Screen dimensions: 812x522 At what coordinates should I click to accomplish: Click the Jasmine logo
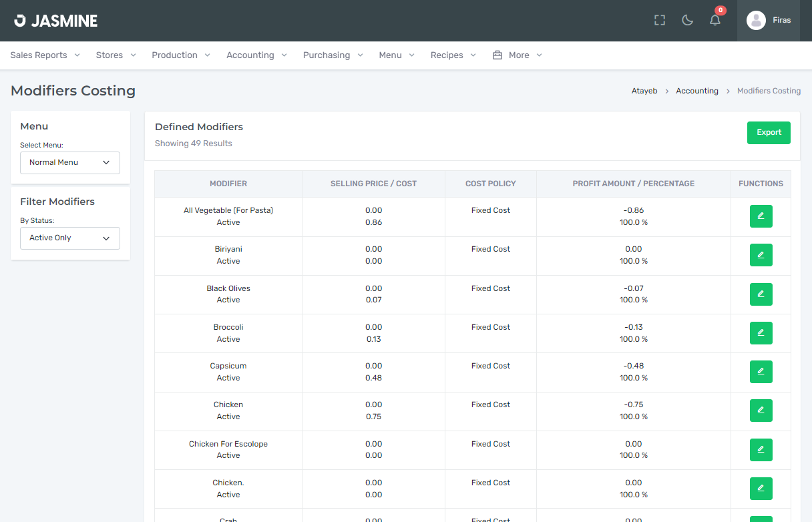coord(56,21)
